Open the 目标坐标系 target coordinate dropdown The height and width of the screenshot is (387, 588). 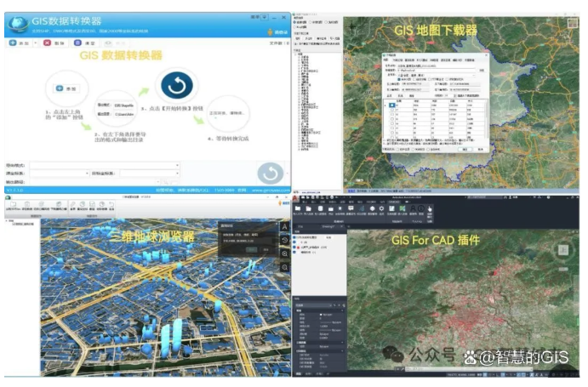coord(177,174)
